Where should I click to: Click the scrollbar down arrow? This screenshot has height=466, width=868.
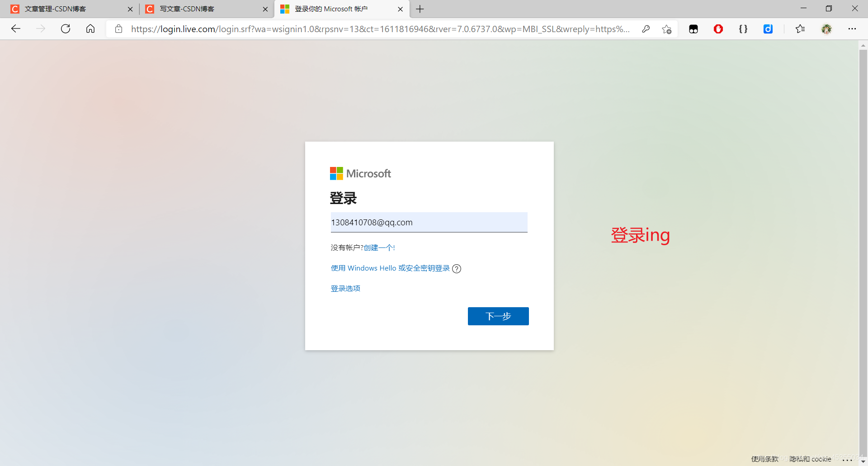[863, 461]
